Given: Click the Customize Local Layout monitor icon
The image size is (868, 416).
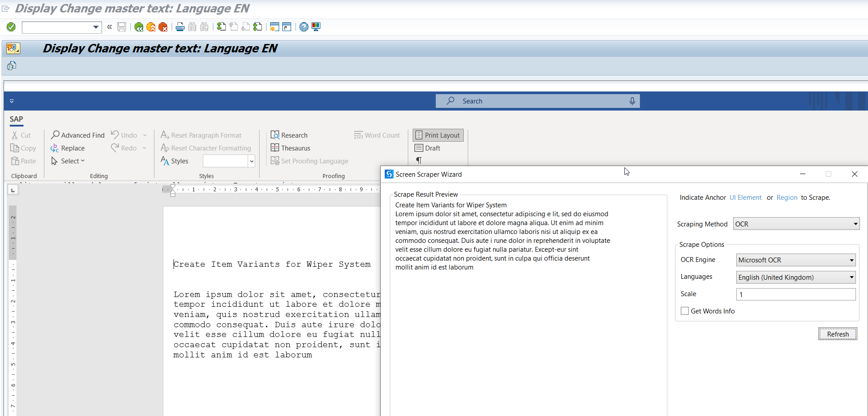Looking at the screenshot, I should click(316, 27).
